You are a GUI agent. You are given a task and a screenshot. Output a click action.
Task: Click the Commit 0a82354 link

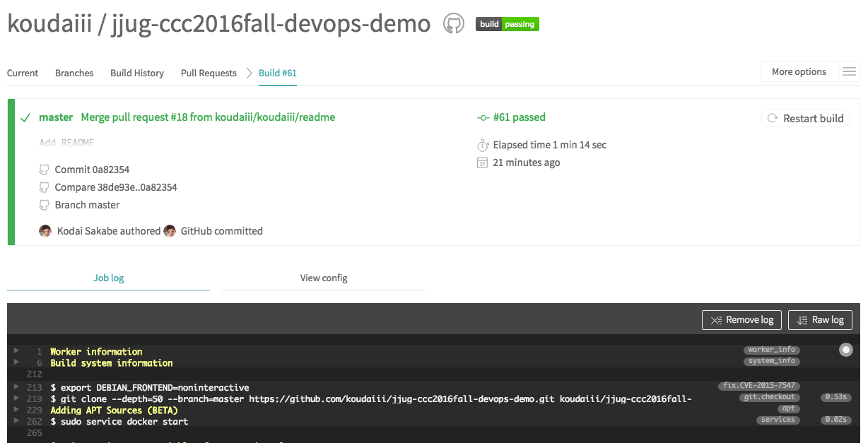pyautogui.click(x=92, y=170)
